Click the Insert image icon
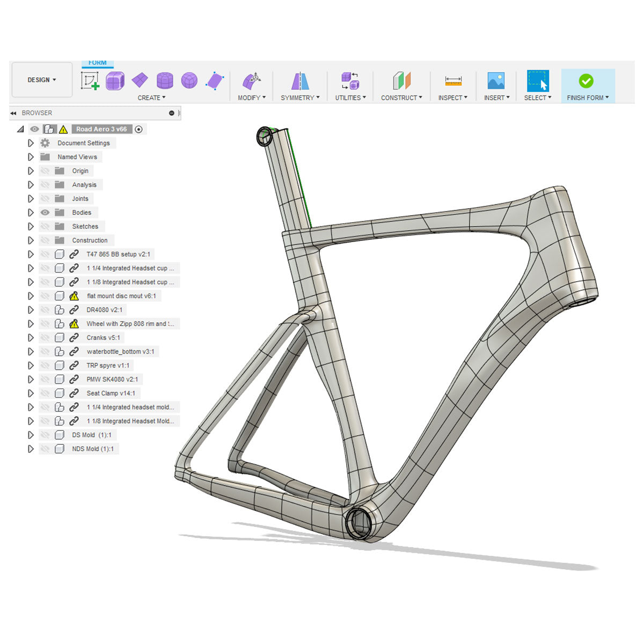 click(496, 81)
